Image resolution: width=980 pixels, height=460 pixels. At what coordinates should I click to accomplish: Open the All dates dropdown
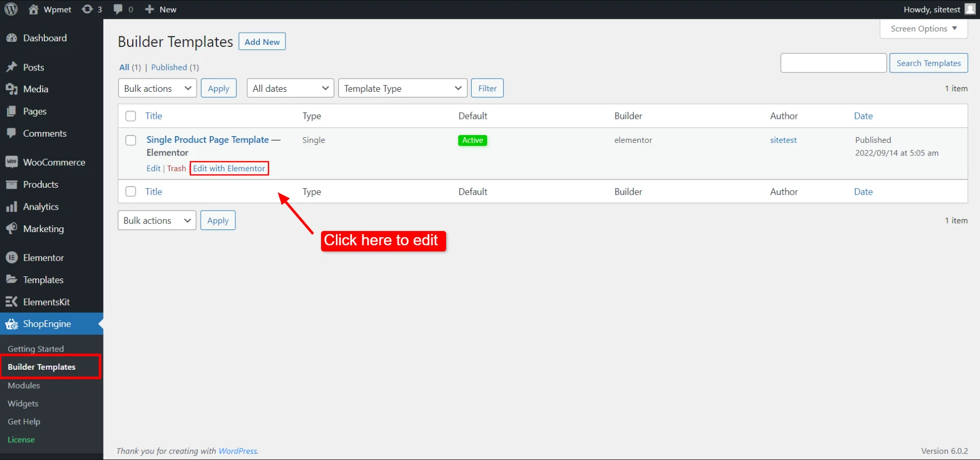[x=290, y=88]
